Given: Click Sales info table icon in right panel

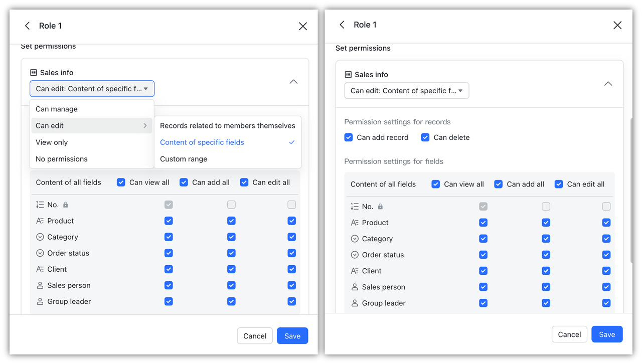Looking at the screenshot, I should [348, 75].
